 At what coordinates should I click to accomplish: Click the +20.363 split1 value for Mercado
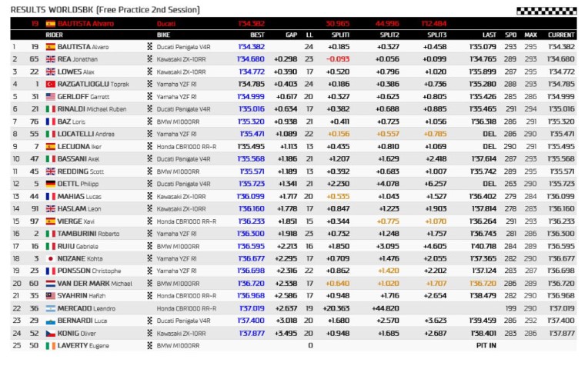336,308
